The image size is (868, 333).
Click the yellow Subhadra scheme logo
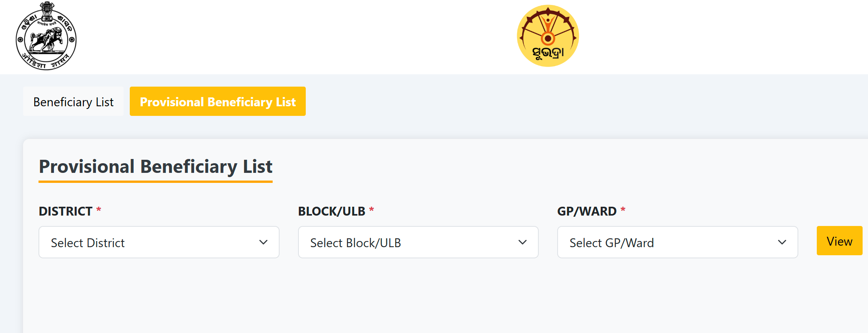[x=548, y=36]
